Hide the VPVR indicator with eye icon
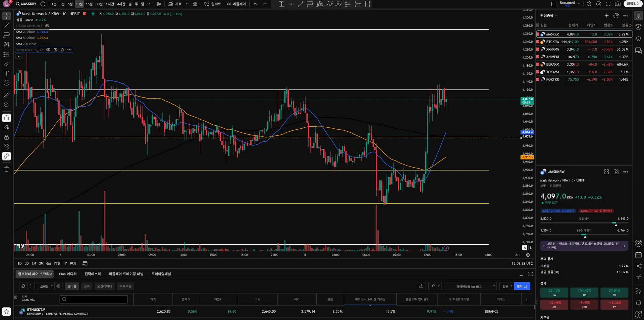 [x=48, y=50]
